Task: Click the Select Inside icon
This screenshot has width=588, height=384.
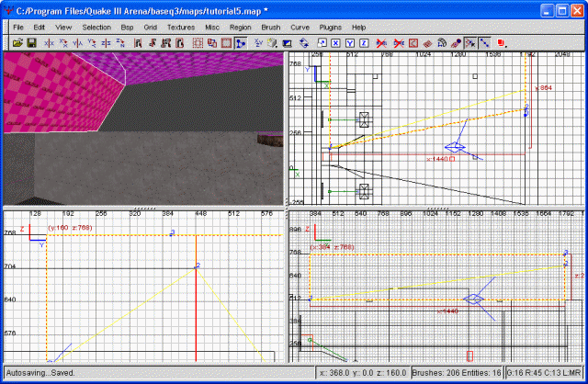Action: point(180,43)
